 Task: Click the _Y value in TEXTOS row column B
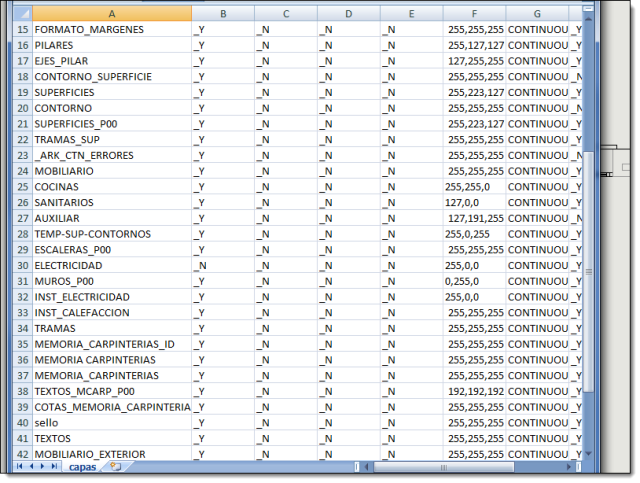(x=223, y=438)
